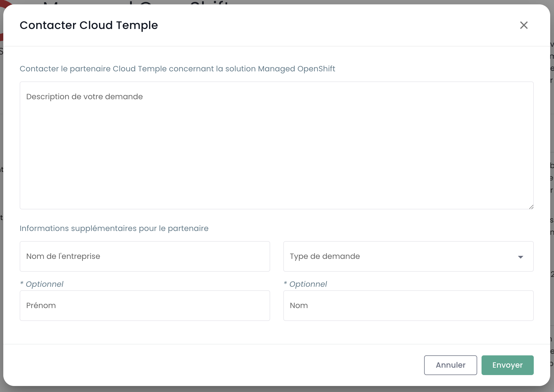Click the Informations supplémentaires pour le partenaire heading

pos(114,228)
